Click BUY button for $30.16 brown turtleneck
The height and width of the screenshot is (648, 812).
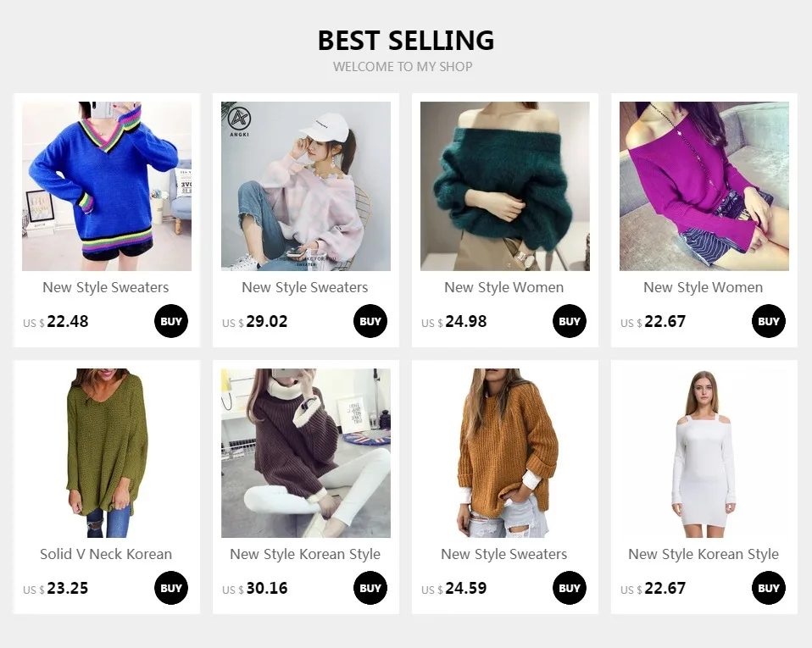click(370, 588)
